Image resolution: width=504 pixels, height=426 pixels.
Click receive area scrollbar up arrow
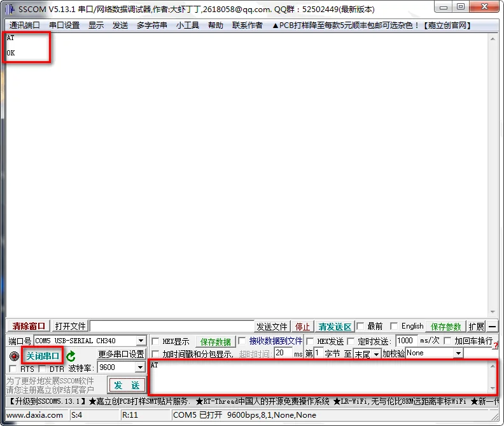[493, 39]
